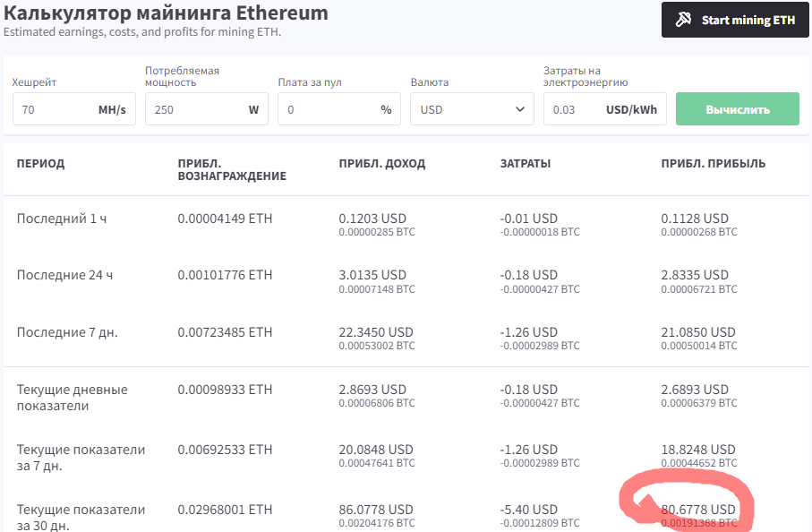Click the circled 80.6778 USD profit value
The width and height of the screenshot is (812, 532).
697,510
